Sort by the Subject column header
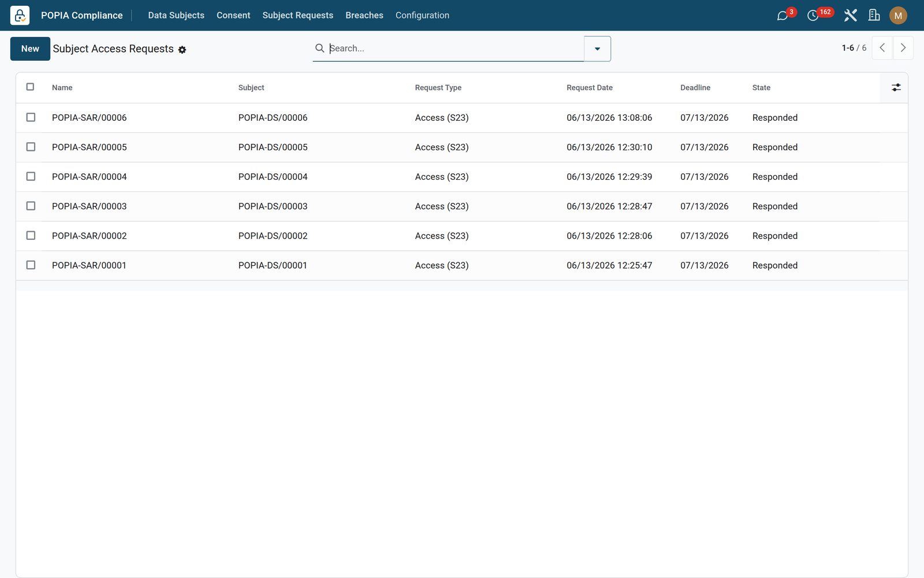The width and height of the screenshot is (924, 578). (251, 88)
